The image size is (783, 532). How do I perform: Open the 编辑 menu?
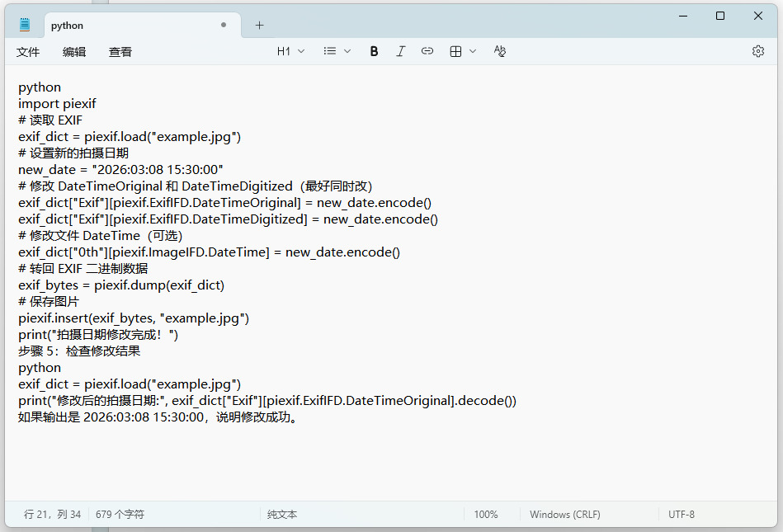[74, 52]
